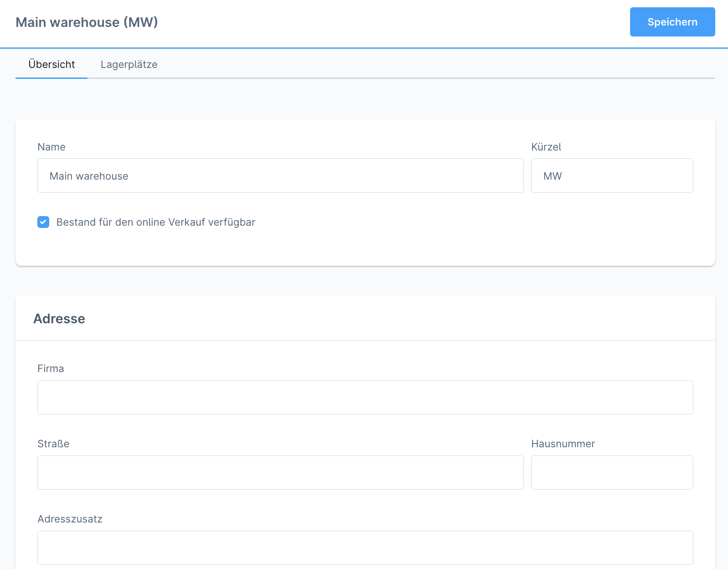
Task: Switch to the Lagerplätze tab
Action: pos(129,64)
